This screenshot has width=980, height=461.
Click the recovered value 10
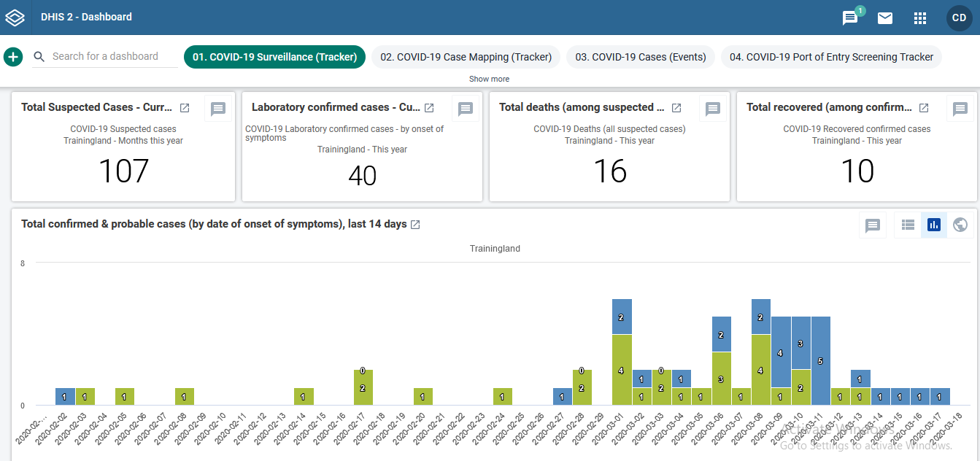857,171
